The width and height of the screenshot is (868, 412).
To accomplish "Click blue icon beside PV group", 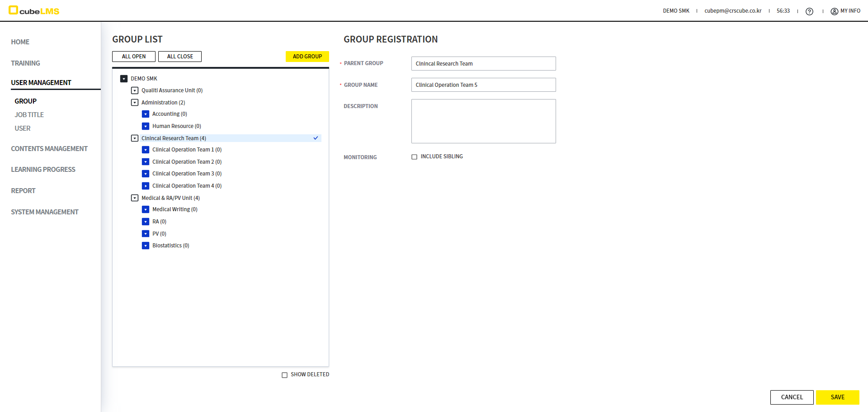I will pyautogui.click(x=146, y=234).
